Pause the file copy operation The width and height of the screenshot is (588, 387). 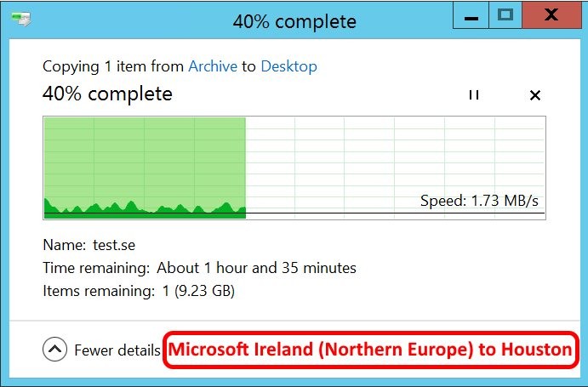click(474, 95)
